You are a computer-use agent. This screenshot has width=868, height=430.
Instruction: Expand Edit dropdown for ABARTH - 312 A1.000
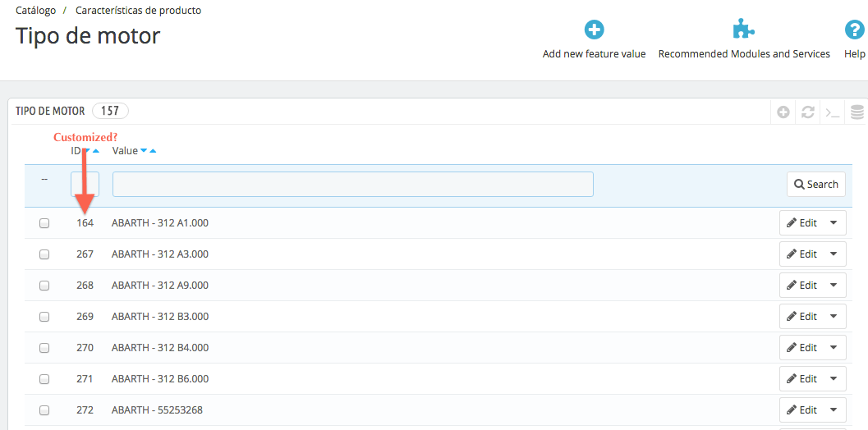pos(834,223)
